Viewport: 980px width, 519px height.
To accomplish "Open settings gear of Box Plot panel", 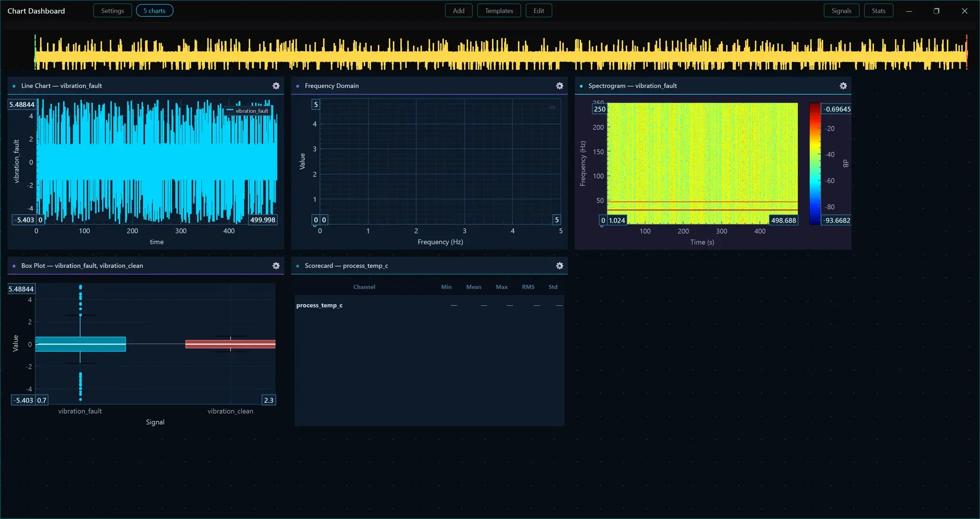I will [276, 266].
